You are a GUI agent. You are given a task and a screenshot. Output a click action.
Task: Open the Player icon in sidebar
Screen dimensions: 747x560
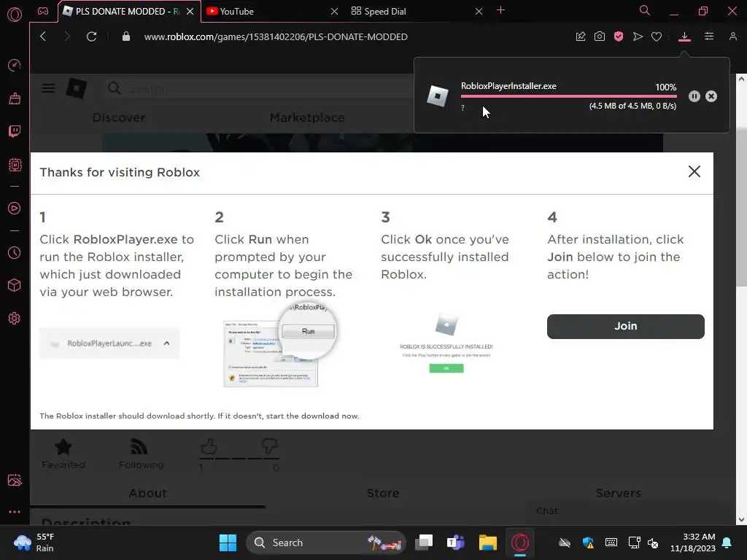coord(15,208)
